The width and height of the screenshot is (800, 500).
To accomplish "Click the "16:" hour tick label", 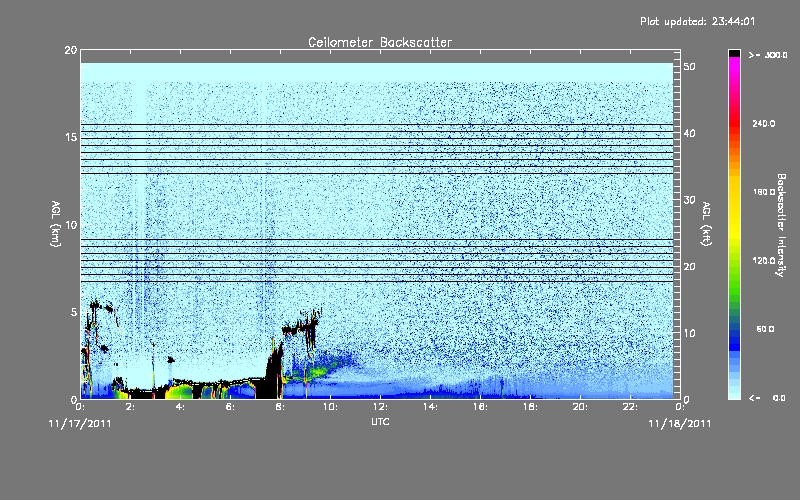I will [480, 407].
